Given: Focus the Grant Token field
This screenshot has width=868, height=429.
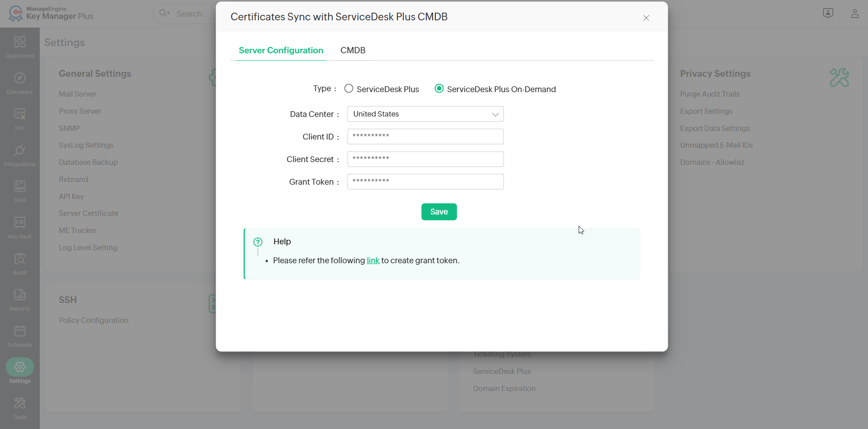Looking at the screenshot, I should tap(425, 182).
